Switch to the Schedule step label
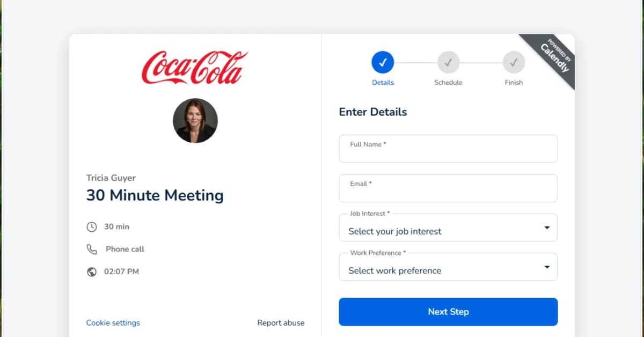This screenshot has width=644, height=337. pyautogui.click(x=448, y=82)
